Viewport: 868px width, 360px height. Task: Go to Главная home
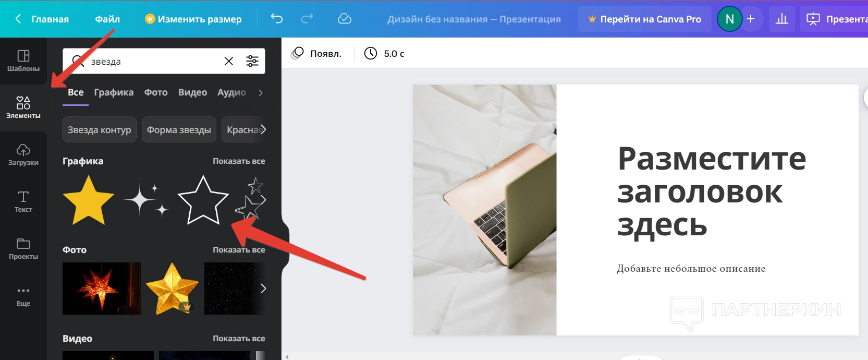tap(50, 19)
